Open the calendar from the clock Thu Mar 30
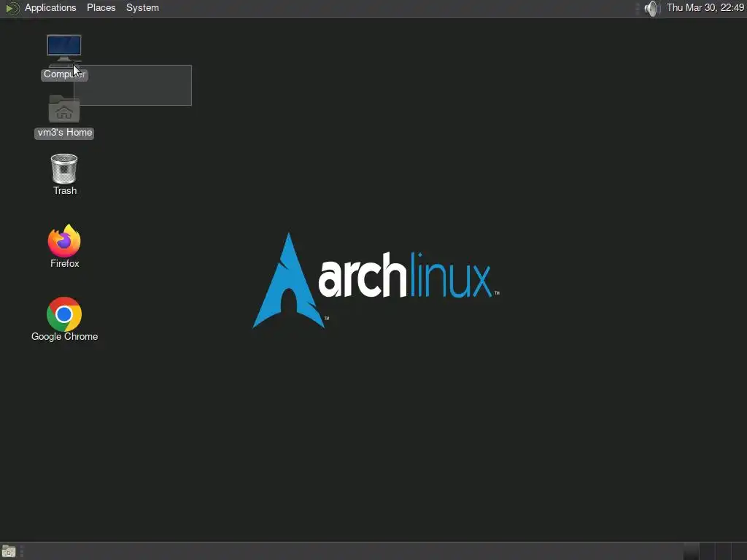747x560 pixels. pos(705,7)
